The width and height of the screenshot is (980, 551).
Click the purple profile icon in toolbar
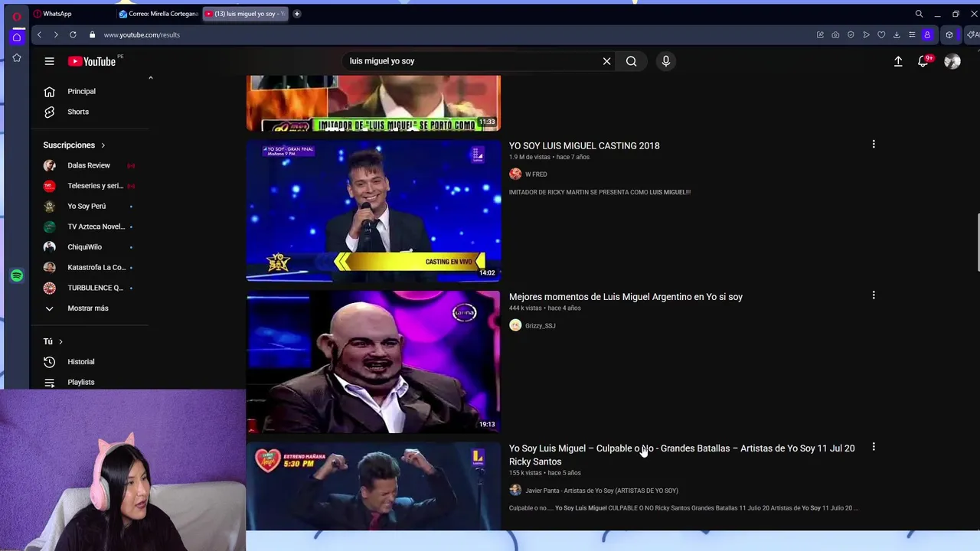click(x=927, y=34)
